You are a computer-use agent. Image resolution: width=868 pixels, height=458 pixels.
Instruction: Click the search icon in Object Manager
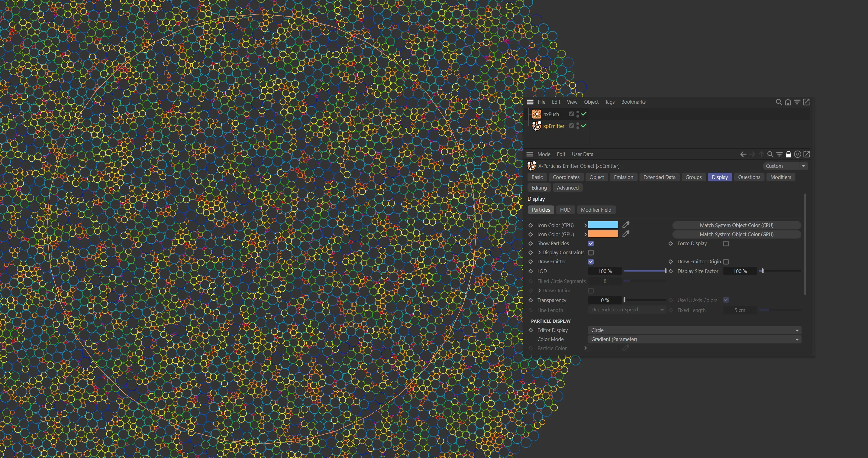tap(779, 102)
